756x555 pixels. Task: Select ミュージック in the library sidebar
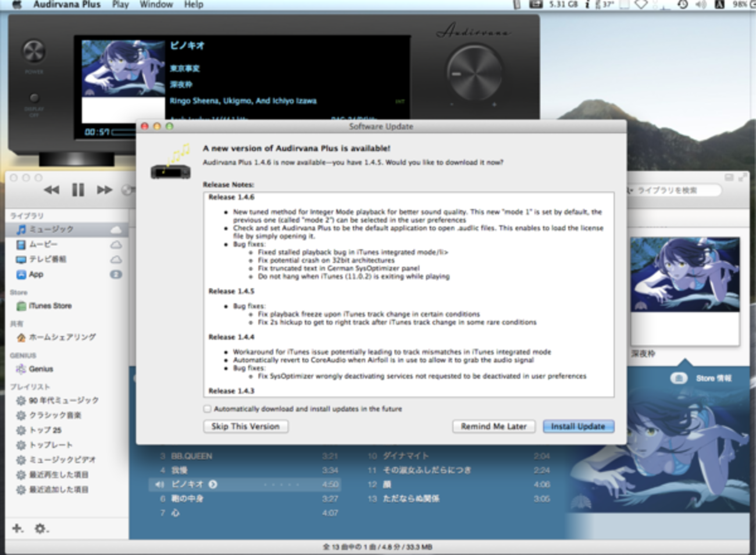coord(67,230)
